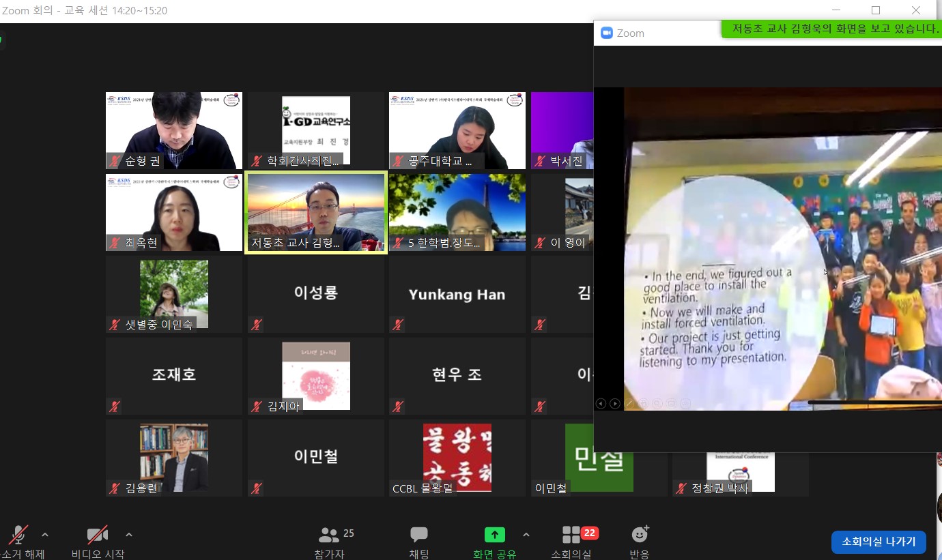942x560 pixels.
Task: Open video options arrow beside camera
Action: coord(129,535)
